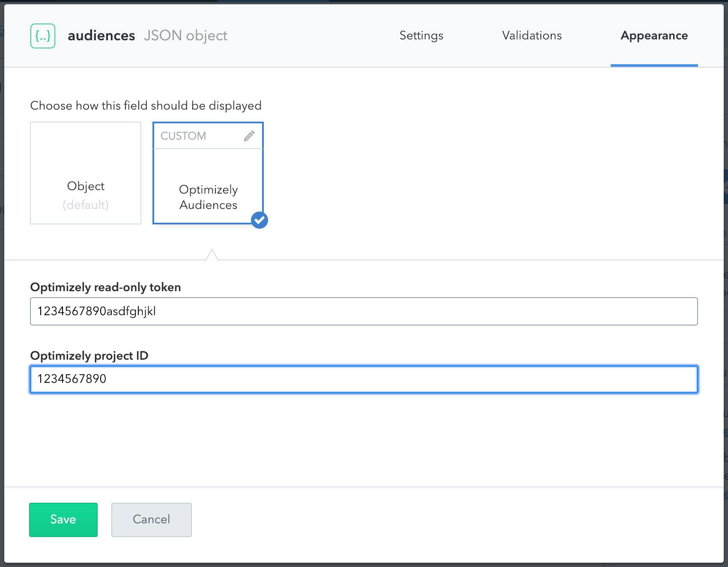Click the token value 1234567890asdfghjkl
The image size is (728, 567).
[97, 311]
